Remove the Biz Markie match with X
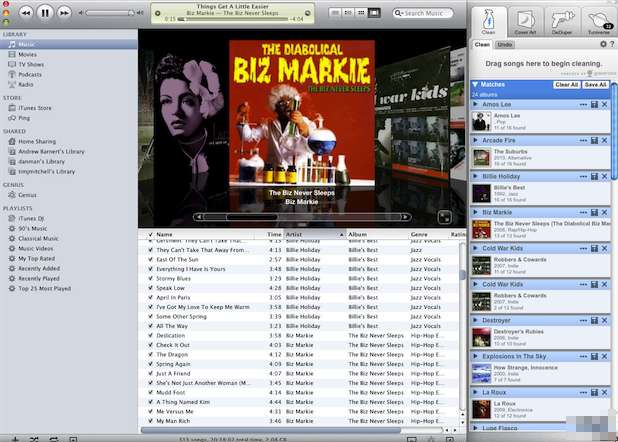Image resolution: width=618 pixels, height=442 pixels. tap(605, 212)
